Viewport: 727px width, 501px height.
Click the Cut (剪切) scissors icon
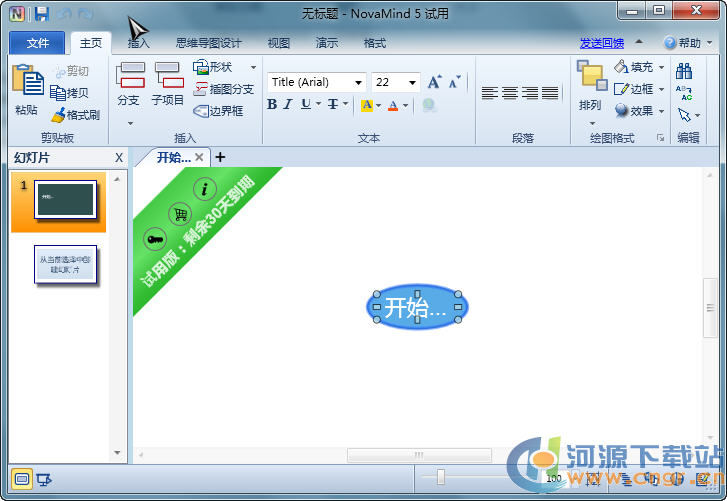click(x=60, y=71)
